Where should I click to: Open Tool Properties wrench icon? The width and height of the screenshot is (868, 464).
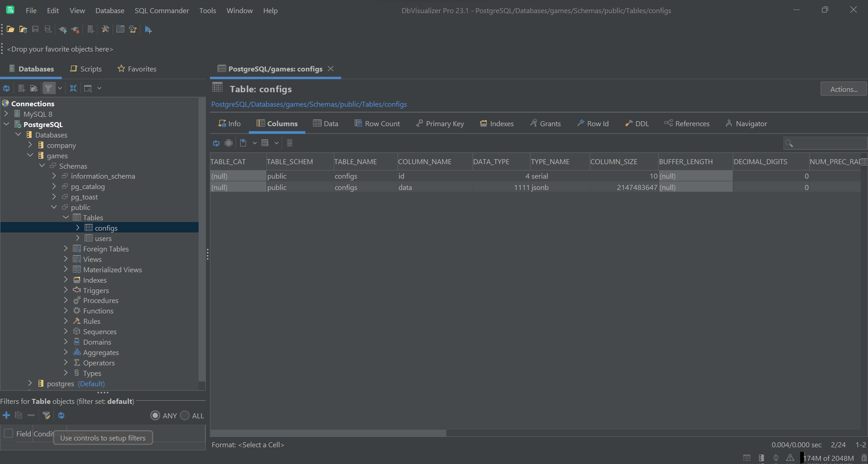(105, 29)
